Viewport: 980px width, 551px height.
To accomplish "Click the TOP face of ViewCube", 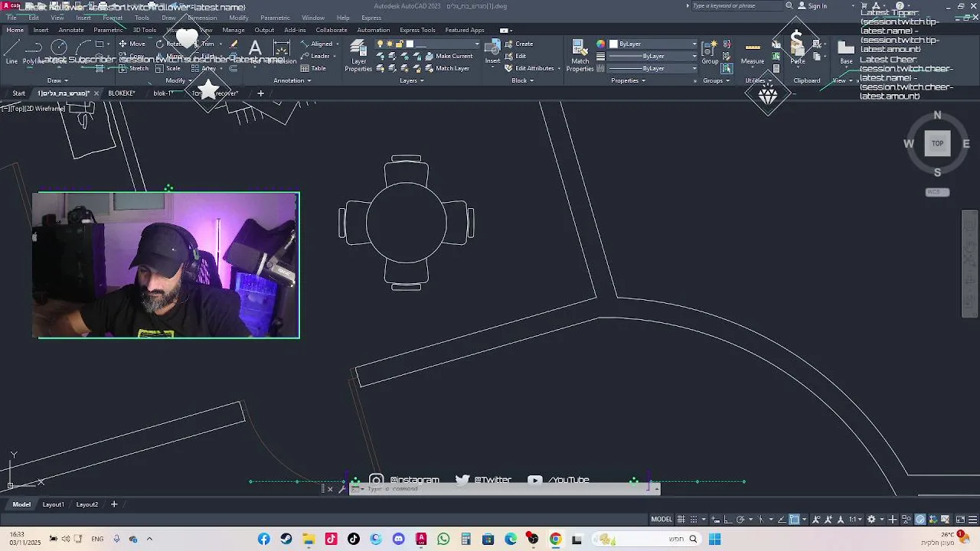I will [937, 143].
